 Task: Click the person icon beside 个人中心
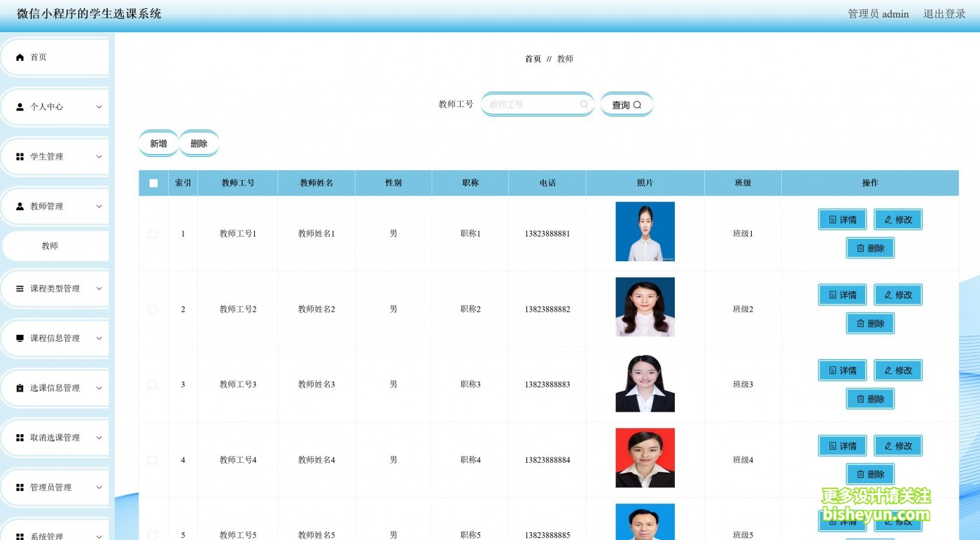(20, 107)
